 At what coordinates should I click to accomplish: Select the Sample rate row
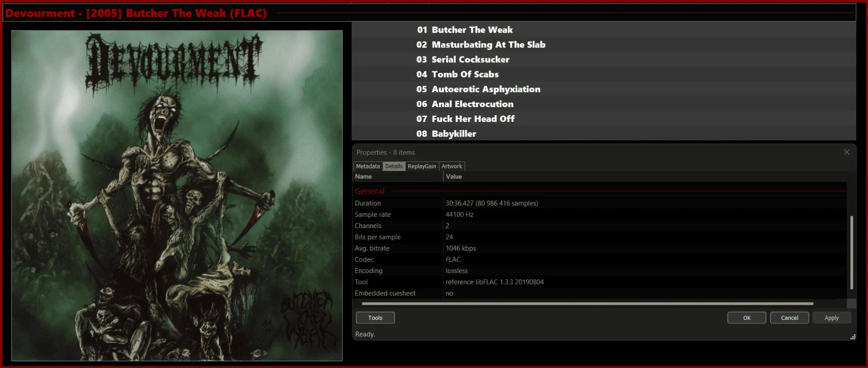tap(600, 214)
